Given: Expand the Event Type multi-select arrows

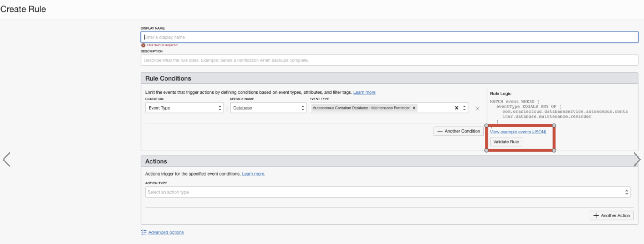Looking at the screenshot, I should [x=464, y=108].
